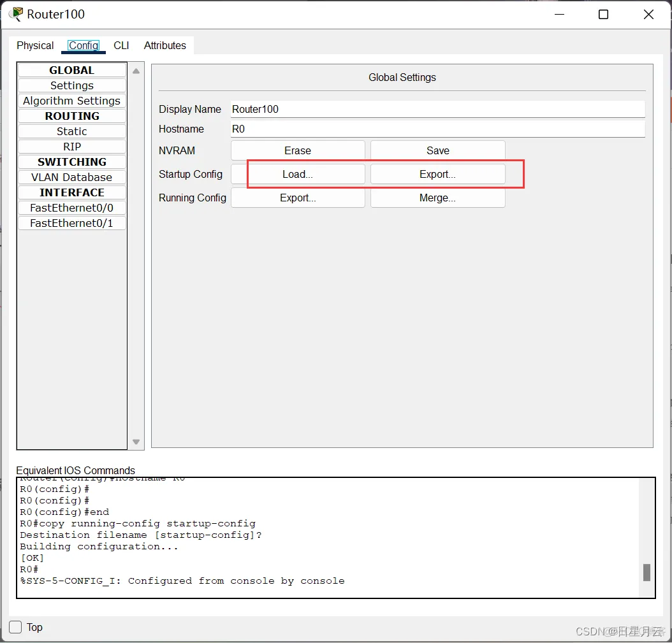Edit the Hostname field

coord(437,129)
